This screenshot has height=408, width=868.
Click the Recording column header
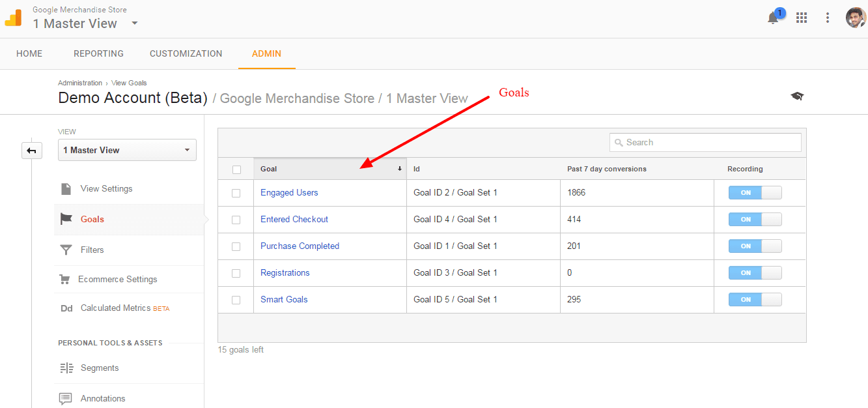pyautogui.click(x=745, y=169)
